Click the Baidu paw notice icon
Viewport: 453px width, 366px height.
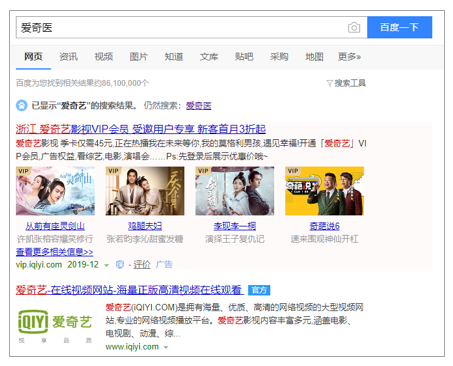coord(22,106)
